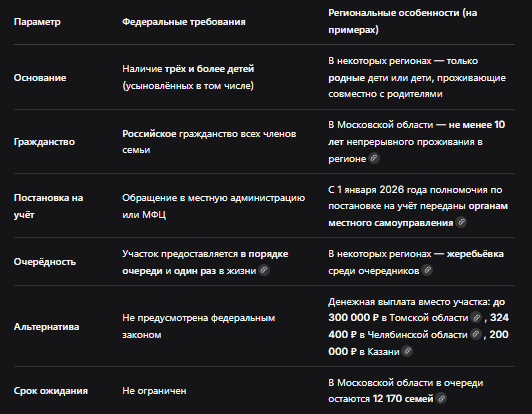This screenshot has width=532, height=414.
Task: Select the 'Альтернатива' row label
Action: point(46,327)
